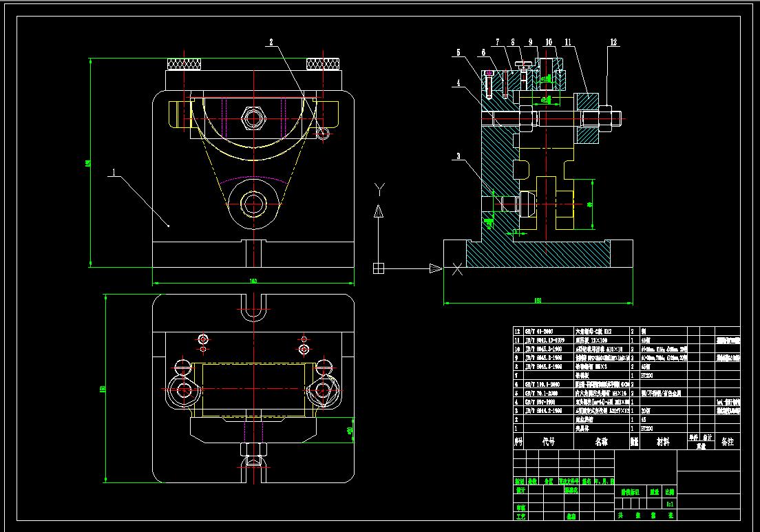Select part balloon number 1
This screenshot has width=760, height=532.
(x=114, y=172)
